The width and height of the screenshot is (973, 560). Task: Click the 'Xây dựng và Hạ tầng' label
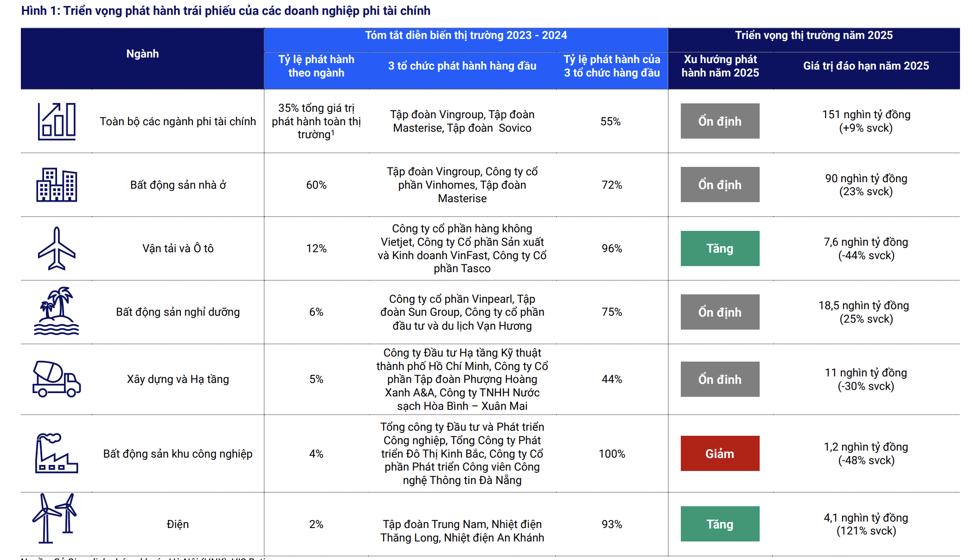(178, 379)
